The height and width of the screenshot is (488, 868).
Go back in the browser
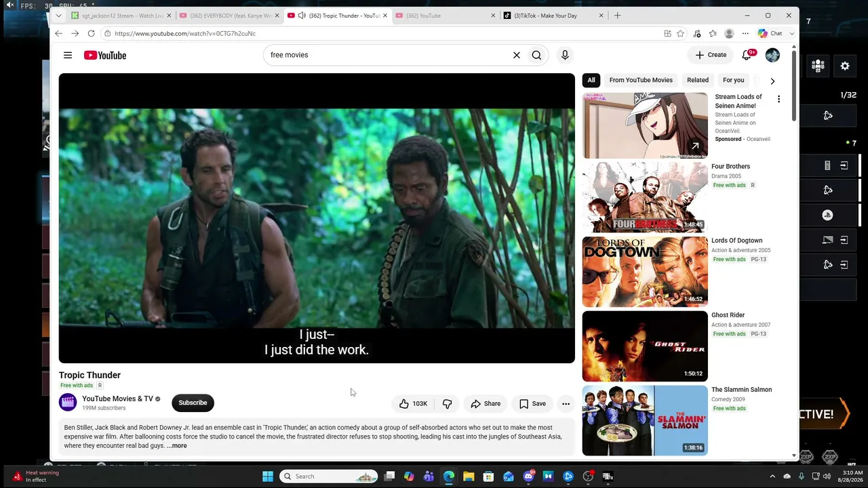(59, 33)
